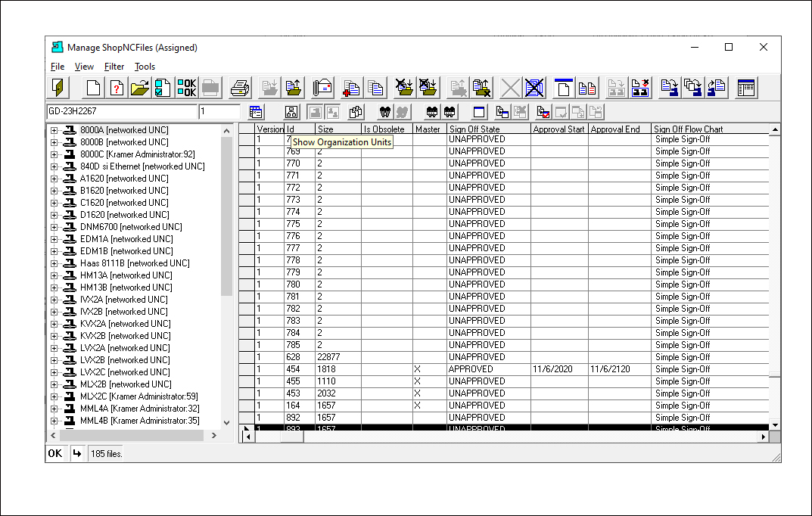812x516 pixels.
Task: Select A1620 [networked UNC] in tree
Action: (124, 179)
